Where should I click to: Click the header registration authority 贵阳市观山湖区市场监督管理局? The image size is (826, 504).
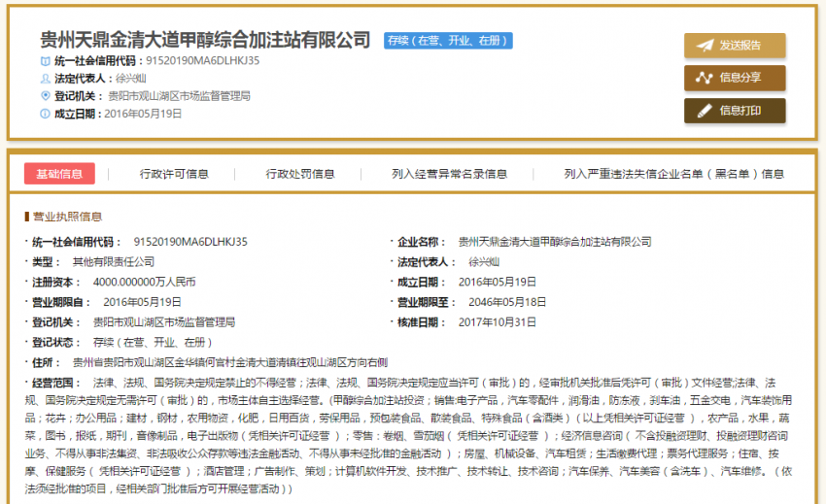[179, 96]
